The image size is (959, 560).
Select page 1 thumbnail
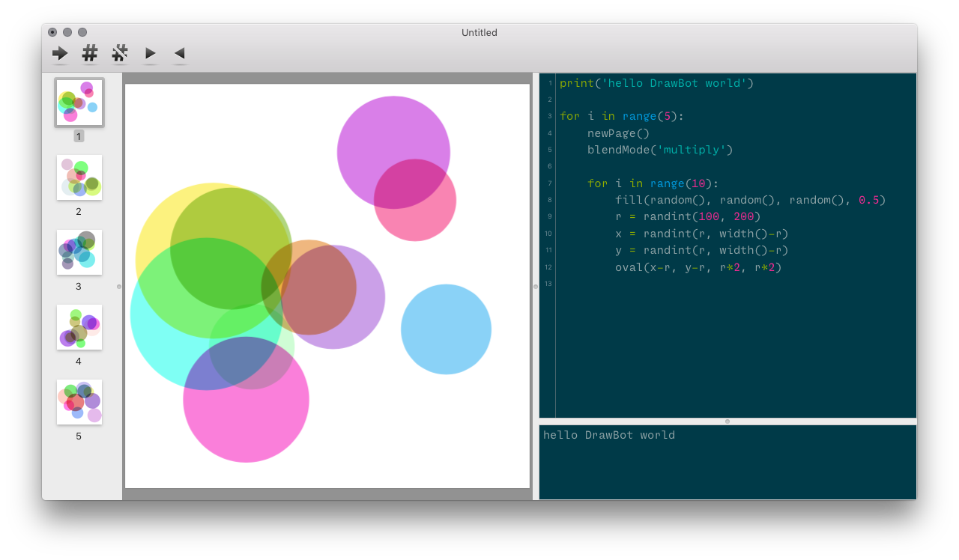pos(79,103)
